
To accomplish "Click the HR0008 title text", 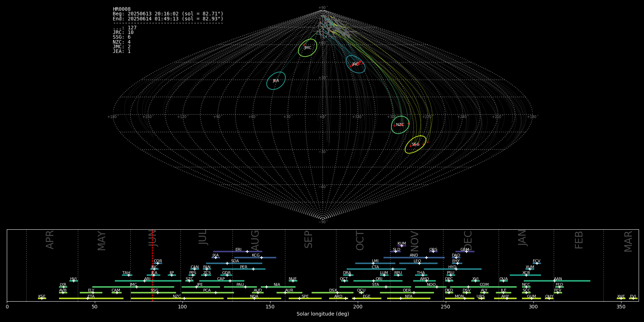I will 122,9.
